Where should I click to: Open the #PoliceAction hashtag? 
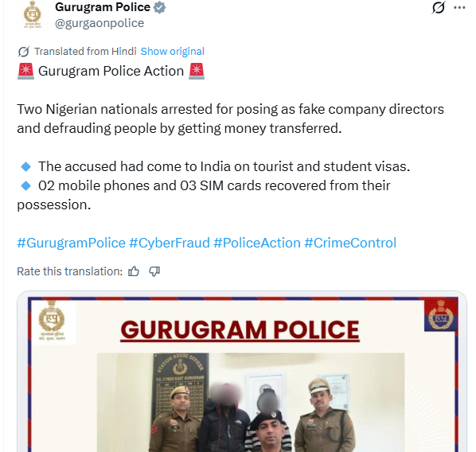[257, 243]
